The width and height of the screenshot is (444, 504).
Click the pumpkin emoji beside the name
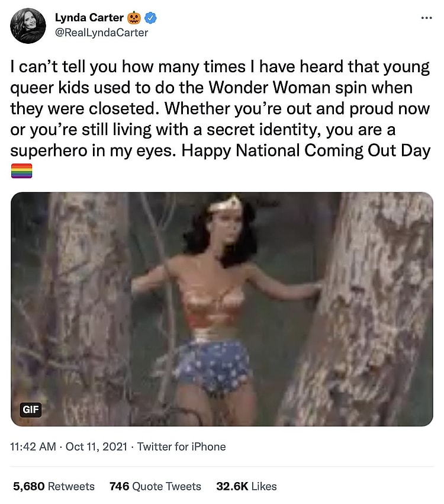coord(135,18)
